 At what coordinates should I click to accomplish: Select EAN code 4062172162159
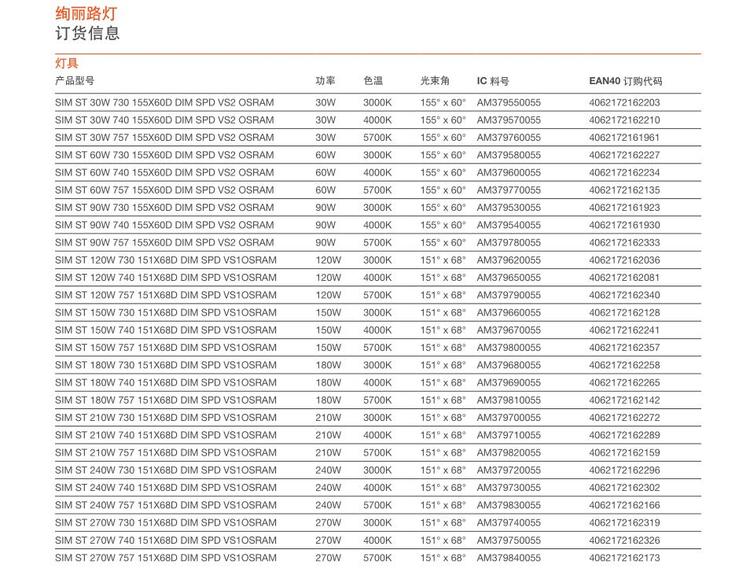click(624, 452)
